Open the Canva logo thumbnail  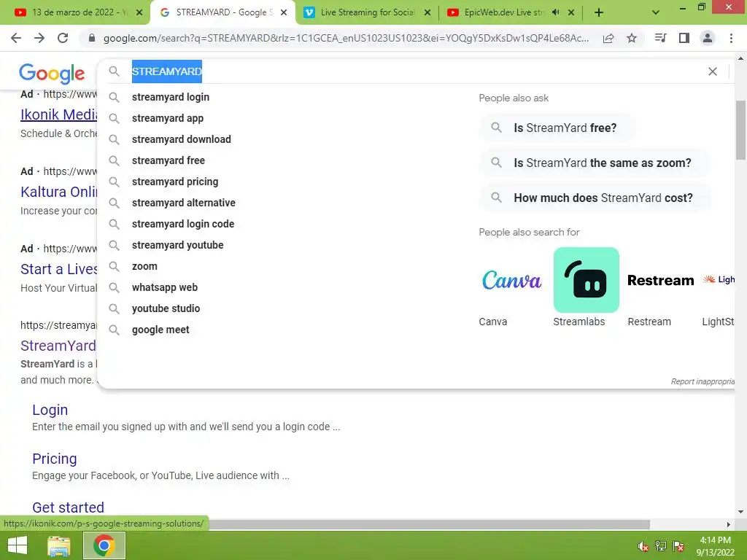pyautogui.click(x=511, y=280)
